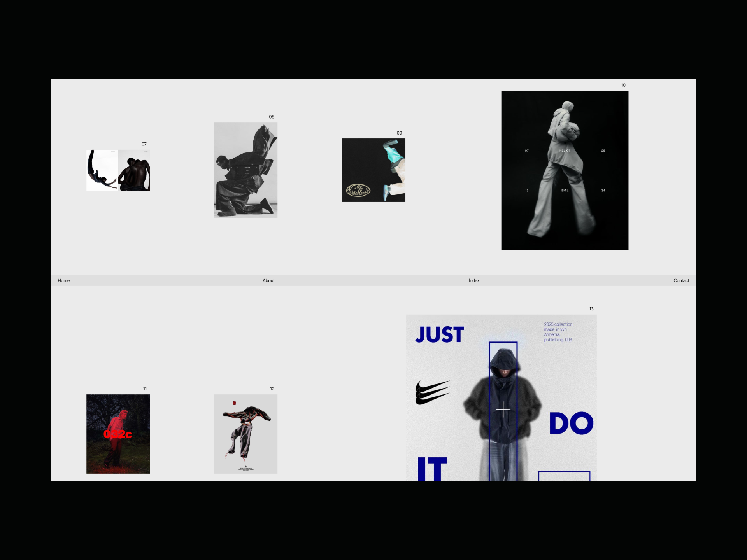Open the Home nav link
The height and width of the screenshot is (560, 747).
point(64,280)
